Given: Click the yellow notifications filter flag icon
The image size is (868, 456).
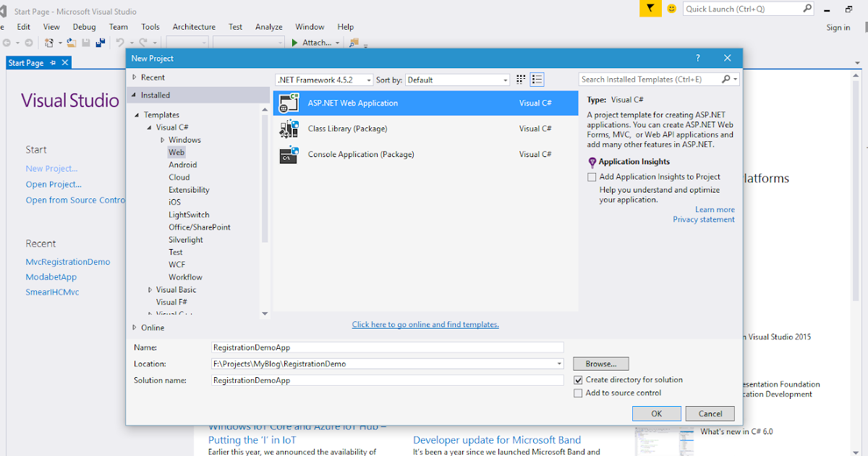Looking at the screenshot, I should 650,9.
